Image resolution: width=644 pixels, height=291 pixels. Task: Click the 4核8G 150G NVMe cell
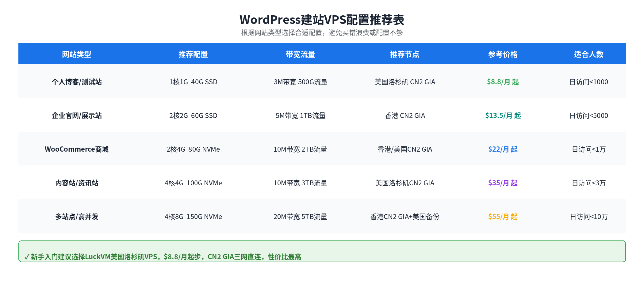(193, 217)
